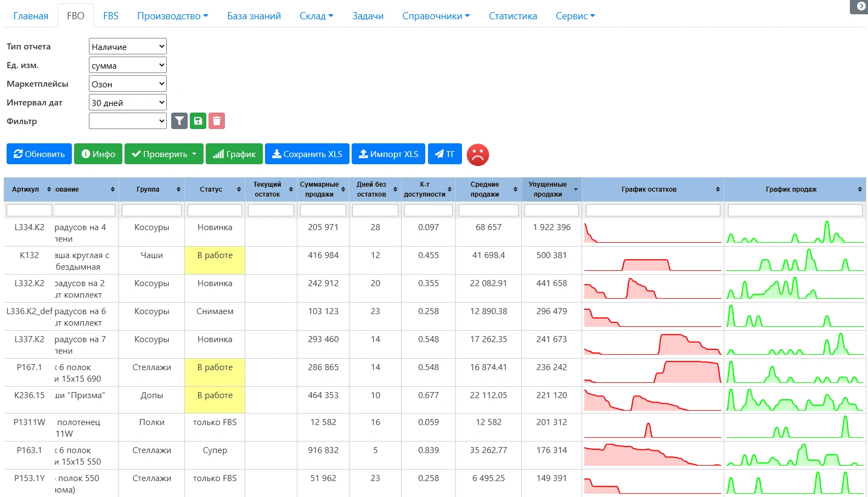Click the red sad face icon
The height and width of the screenshot is (497, 868).
coord(478,154)
